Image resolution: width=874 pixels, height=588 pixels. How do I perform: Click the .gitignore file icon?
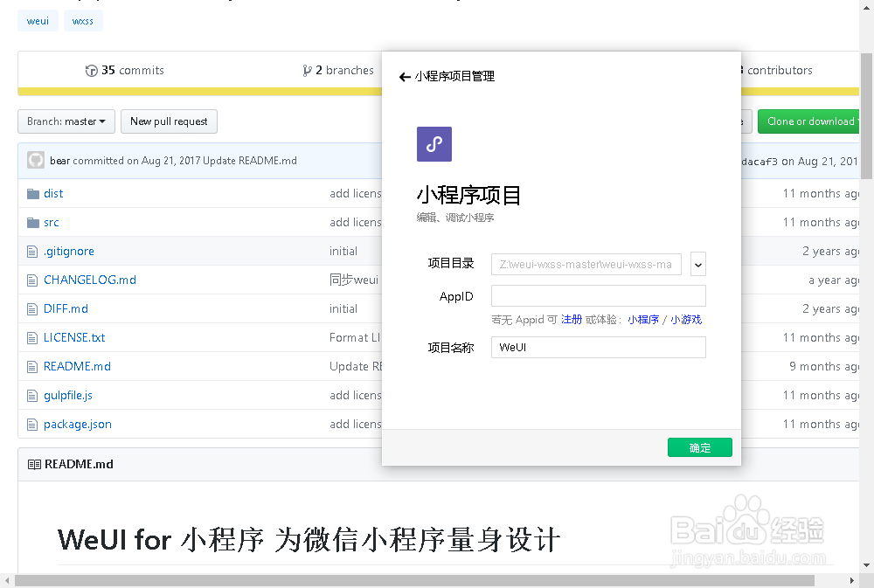pyautogui.click(x=32, y=252)
